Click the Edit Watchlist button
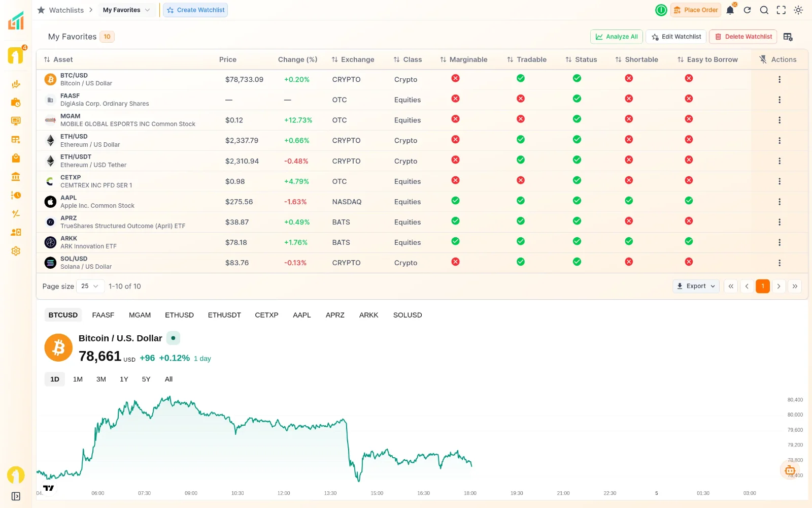The height and width of the screenshot is (508, 812). point(676,37)
